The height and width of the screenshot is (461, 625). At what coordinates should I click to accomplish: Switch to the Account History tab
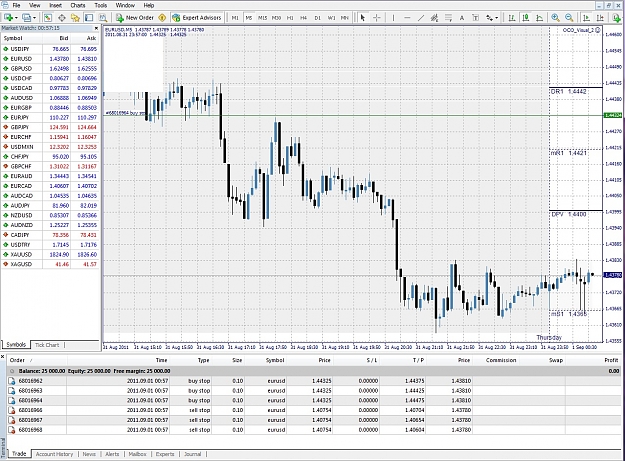pos(55,454)
